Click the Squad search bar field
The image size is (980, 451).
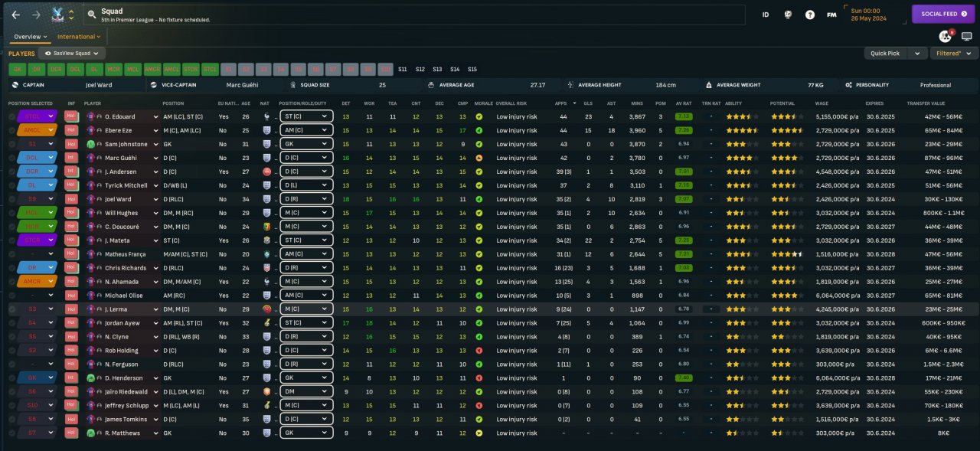(413, 15)
